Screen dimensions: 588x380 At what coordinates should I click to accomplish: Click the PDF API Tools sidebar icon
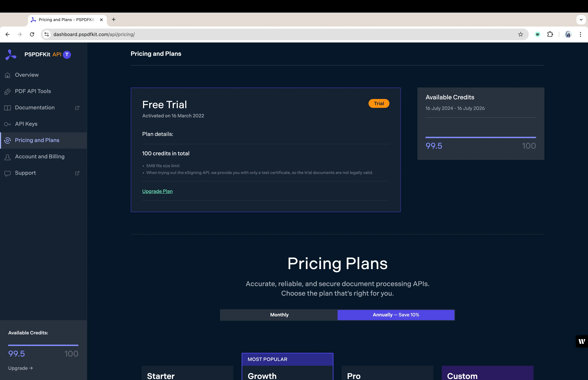(x=8, y=92)
